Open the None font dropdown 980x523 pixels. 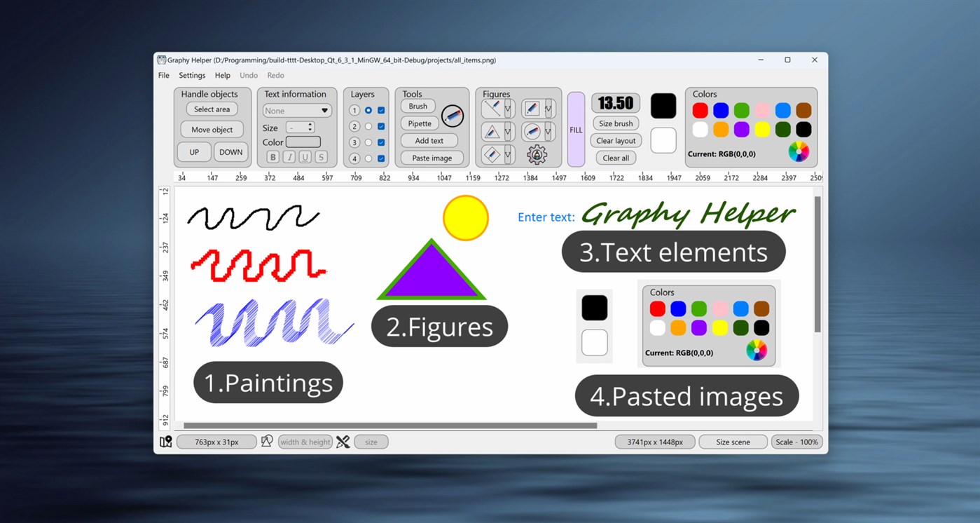click(x=297, y=110)
